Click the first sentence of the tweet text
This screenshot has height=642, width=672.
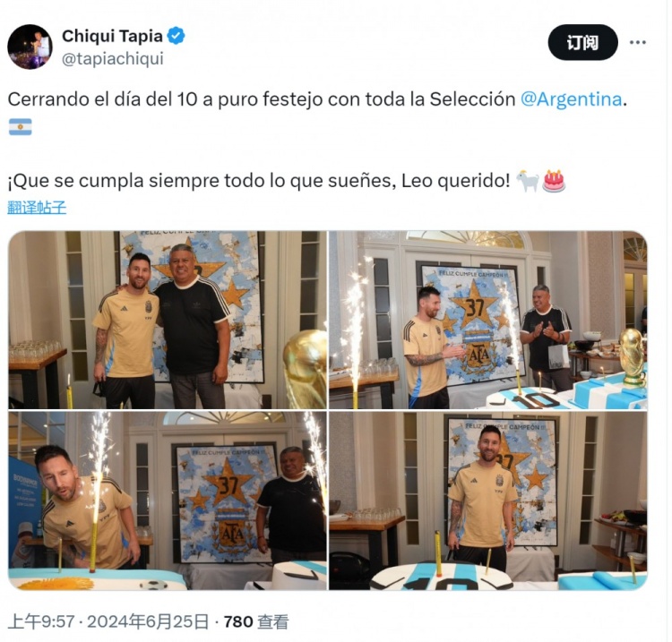pyautogui.click(x=317, y=99)
